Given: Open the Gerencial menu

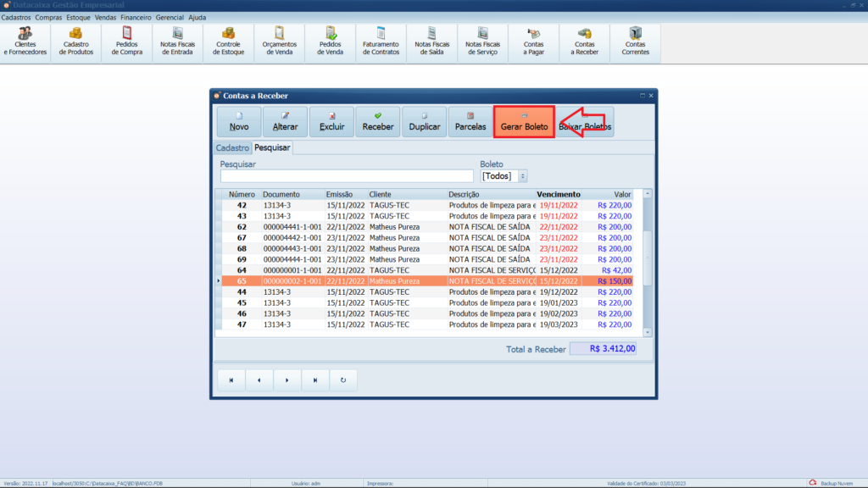Looking at the screenshot, I should point(170,17).
